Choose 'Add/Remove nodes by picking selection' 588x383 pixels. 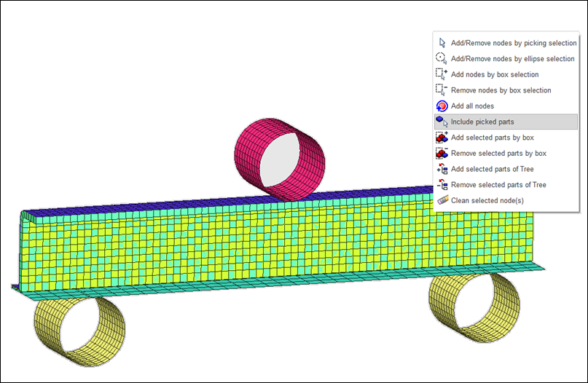pyautogui.click(x=513, y=43)
